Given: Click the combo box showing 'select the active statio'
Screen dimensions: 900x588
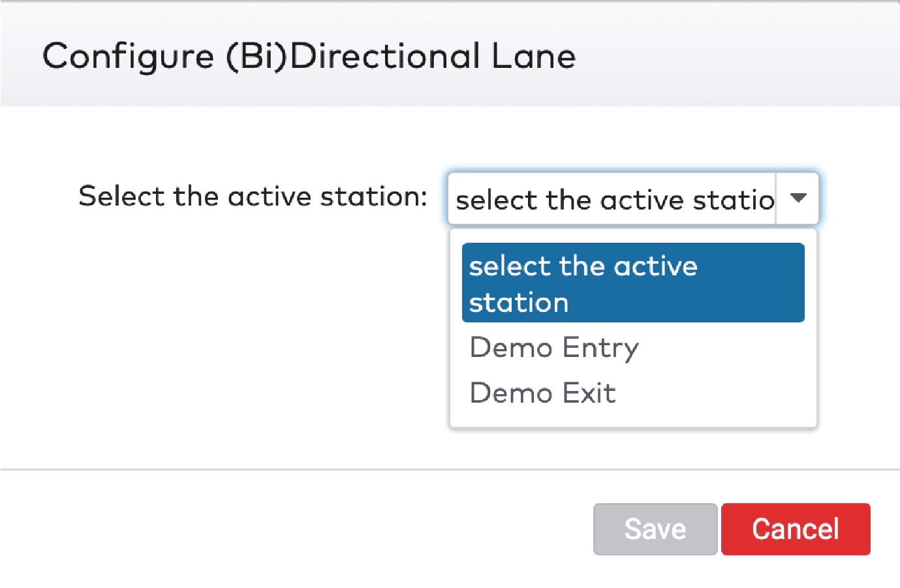Looking at the screenshot, I should [x=613, y=199].
